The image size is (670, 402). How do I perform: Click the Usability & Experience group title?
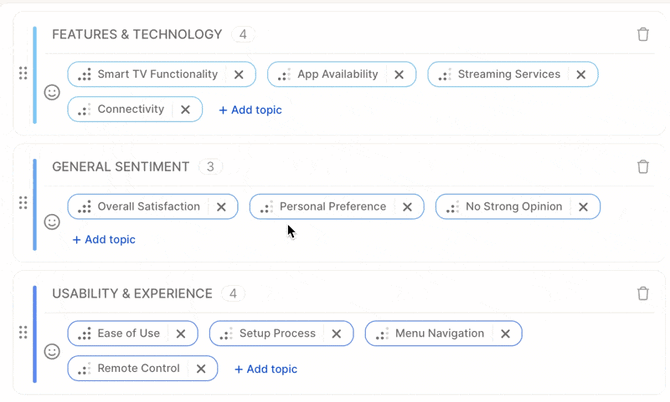click(132, 294)
